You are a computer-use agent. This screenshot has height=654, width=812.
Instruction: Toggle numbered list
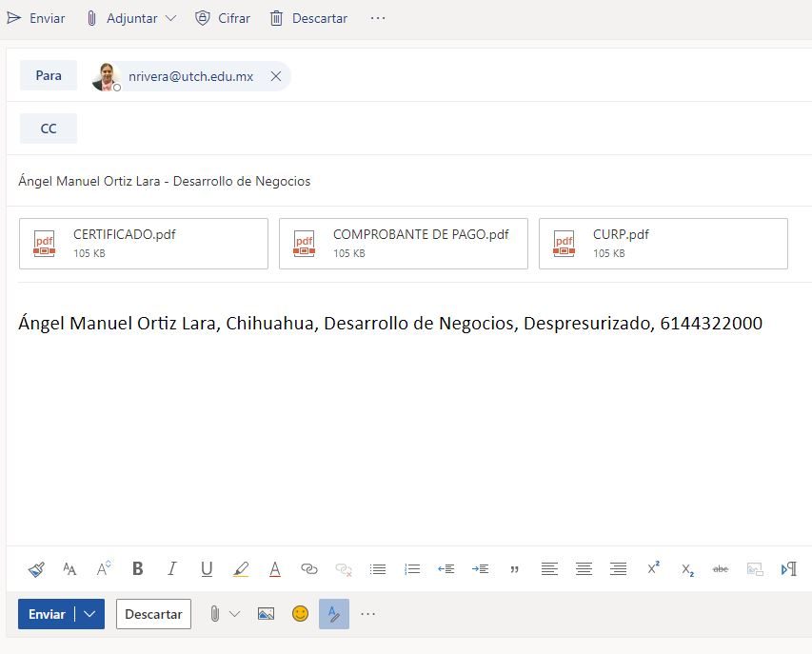tap(411, 569)
